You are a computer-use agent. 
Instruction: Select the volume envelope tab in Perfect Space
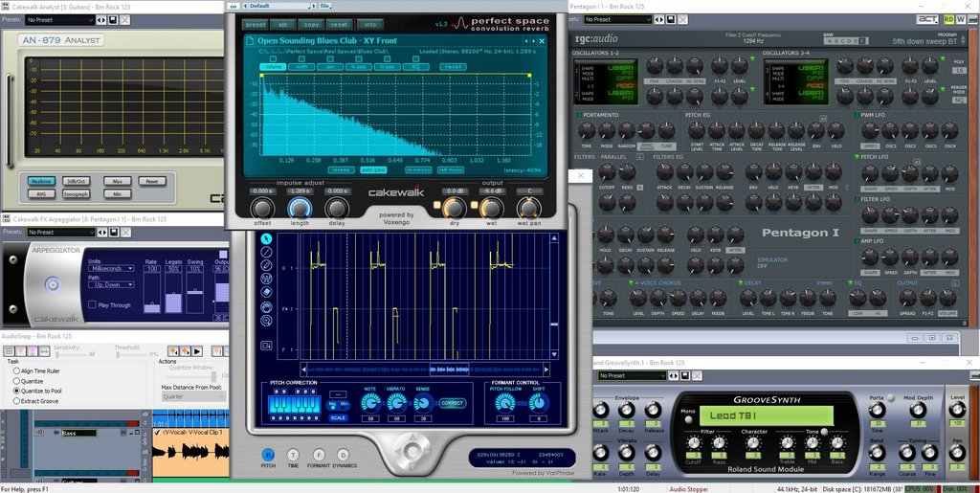(273, 66)
